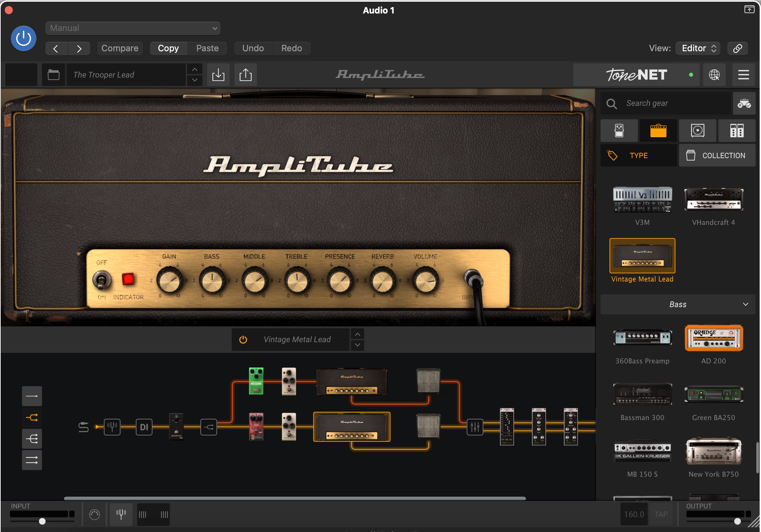Image resolution: width=761 pixels, height=532 pixels.
Task: Select the single serial chain routing icon
Action: point(32,396)
